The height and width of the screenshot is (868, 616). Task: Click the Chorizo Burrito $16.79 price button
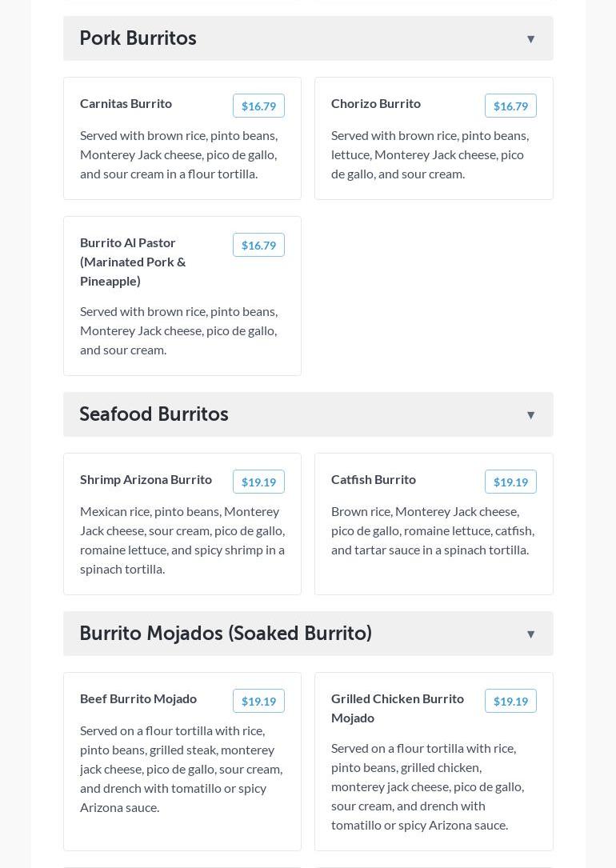[x=510, y=106]
